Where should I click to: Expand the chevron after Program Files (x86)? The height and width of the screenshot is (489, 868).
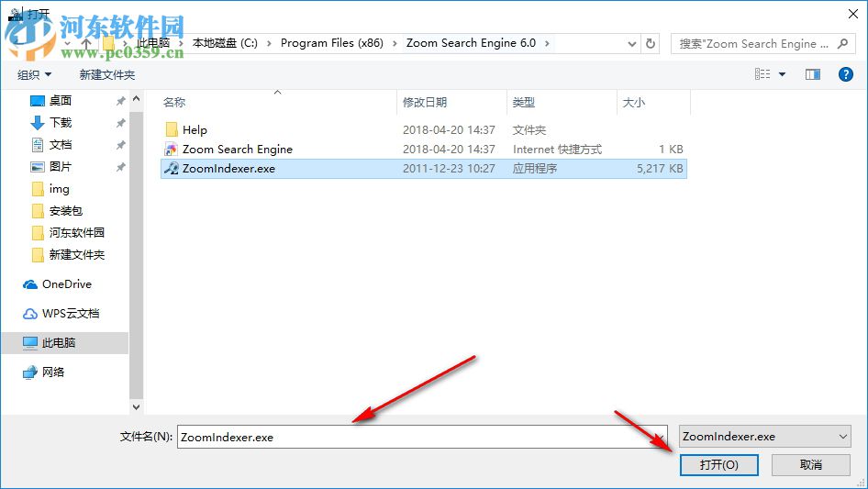click(395, 43)
